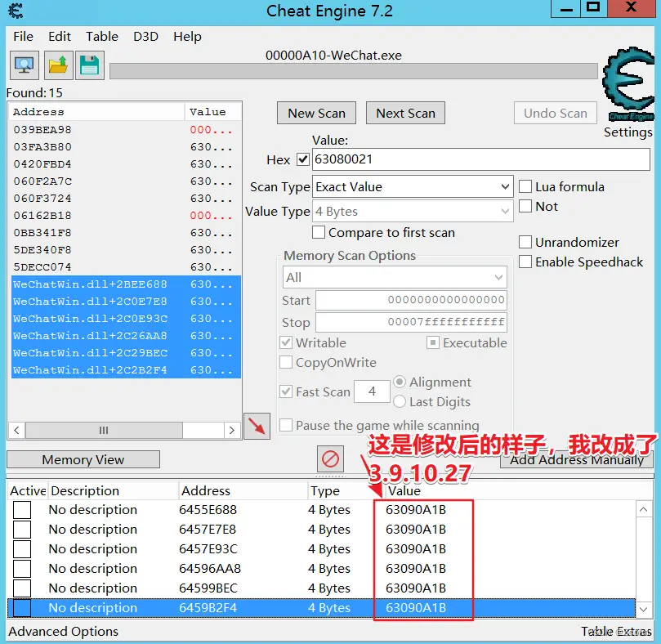Click the Cheat Engine logo for Settings

[628, 83]
